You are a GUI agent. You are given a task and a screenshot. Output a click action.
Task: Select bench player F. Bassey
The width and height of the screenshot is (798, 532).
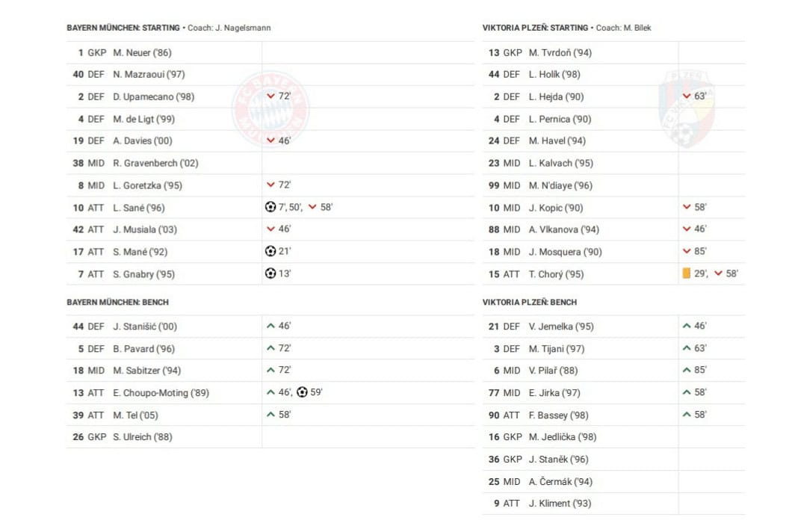[558, 415]
